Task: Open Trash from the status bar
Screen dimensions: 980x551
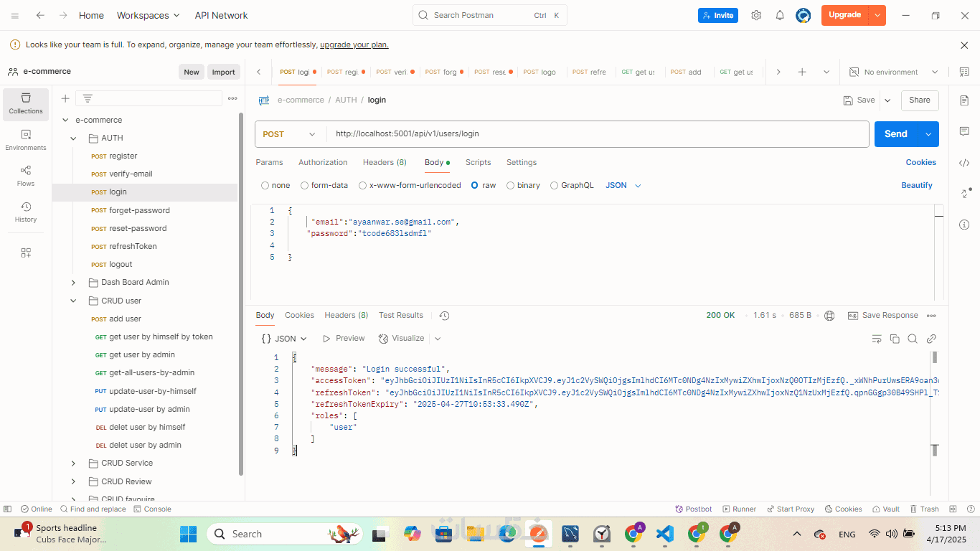Action: tap(924, 509)
